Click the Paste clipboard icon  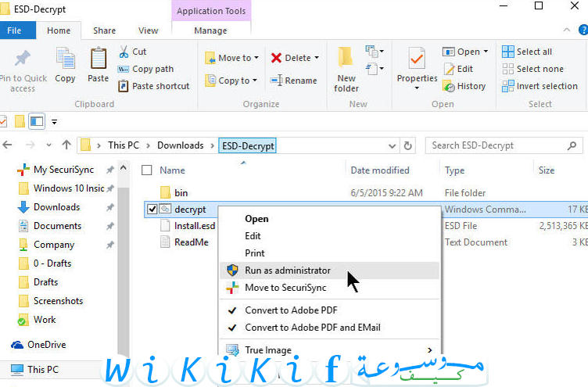(99, 59)
